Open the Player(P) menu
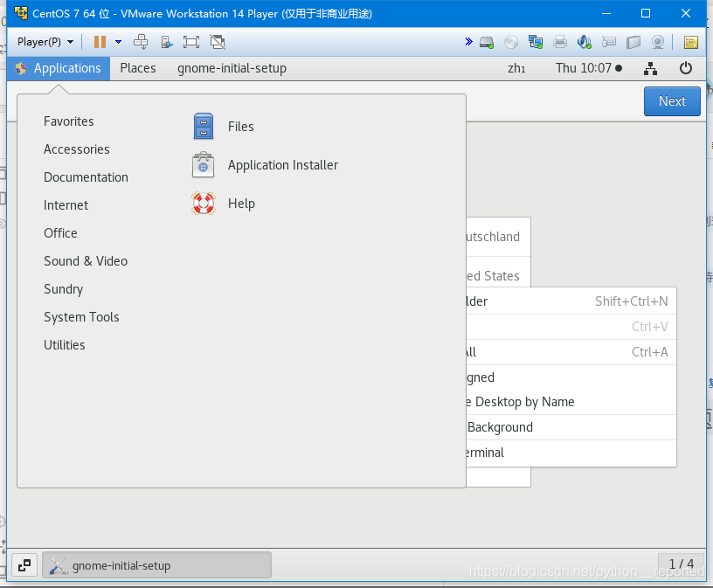The image size is (713, 588). pos(45,42)
